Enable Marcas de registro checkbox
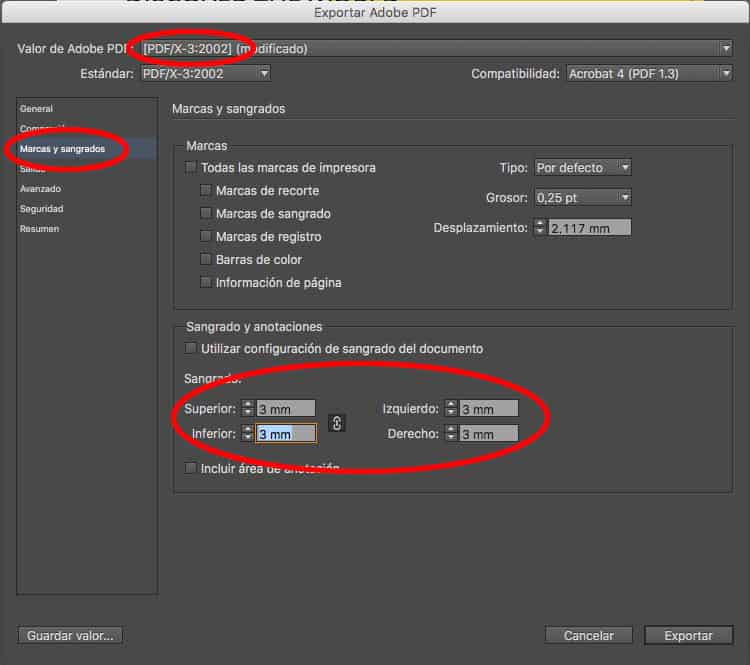750x665 pixels. (206, 236)
